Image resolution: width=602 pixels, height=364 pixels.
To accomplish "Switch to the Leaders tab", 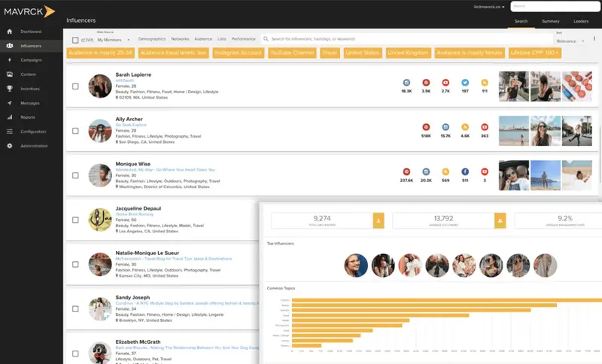I will pyautogui.click(x=580, y=21).
